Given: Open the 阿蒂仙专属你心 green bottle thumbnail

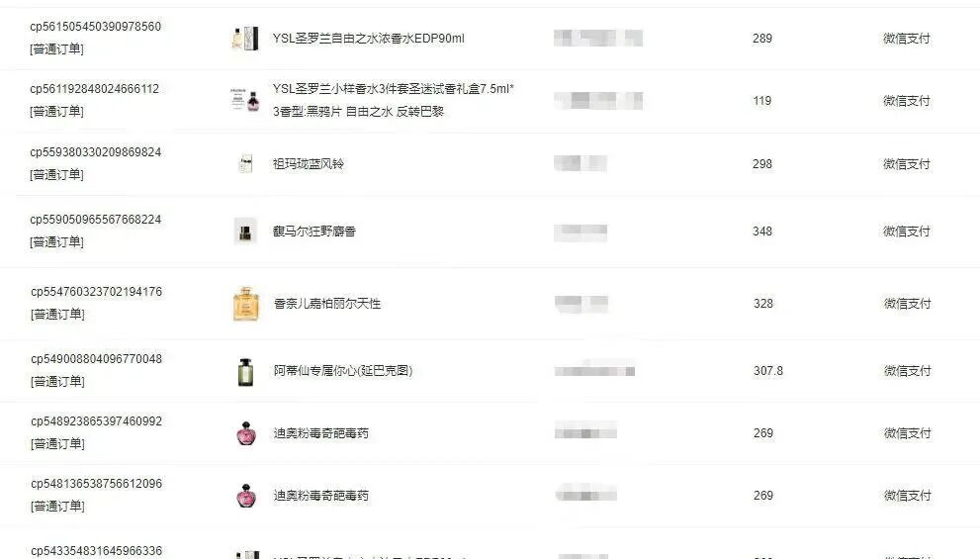Looking at the screenshot, I should [245, 371].
